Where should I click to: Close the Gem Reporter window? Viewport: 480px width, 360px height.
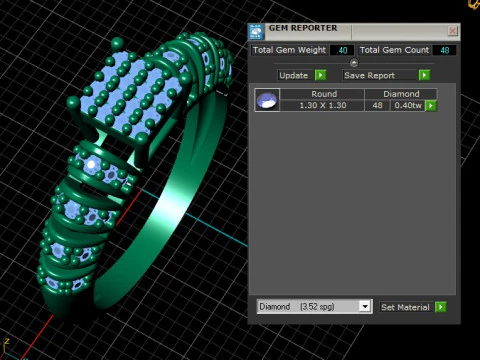click(452, 31)
